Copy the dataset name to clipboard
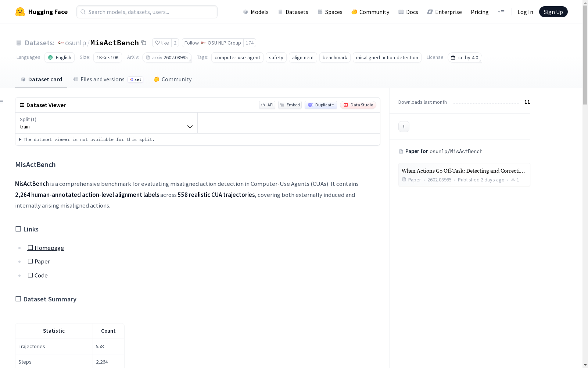This screenshot has height=368, width=588. coord(144,43)
